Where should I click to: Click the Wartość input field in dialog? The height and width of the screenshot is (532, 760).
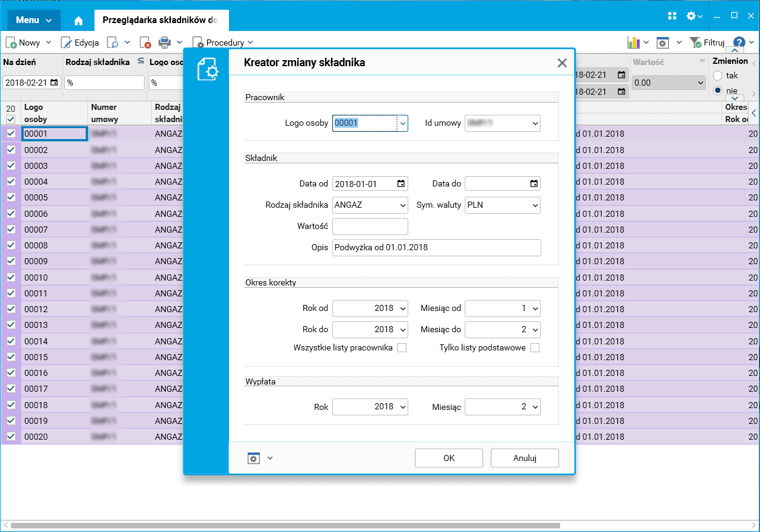click(370, 227)
